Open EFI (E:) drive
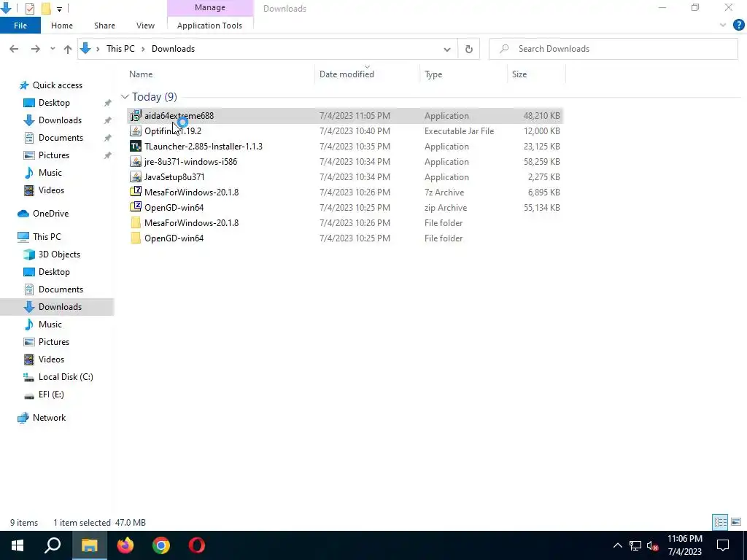The height and width of the screenshot is (560, 747). coord(51,394)
